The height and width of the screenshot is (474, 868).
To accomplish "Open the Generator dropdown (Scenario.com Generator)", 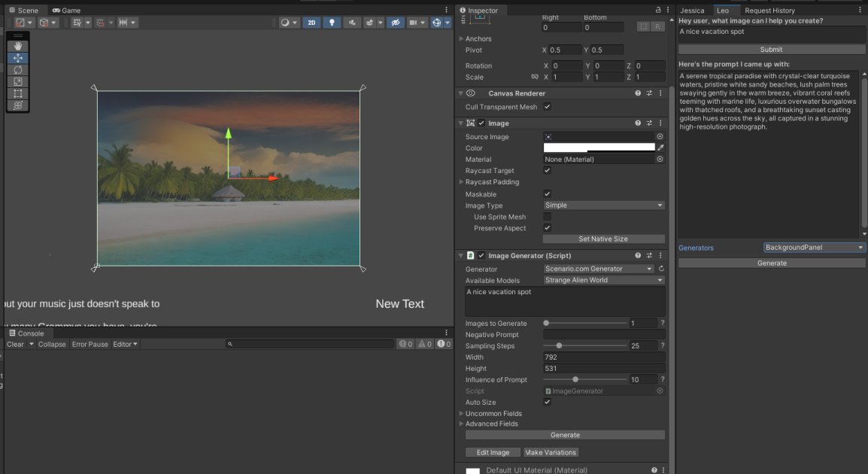I will [599, 269].
